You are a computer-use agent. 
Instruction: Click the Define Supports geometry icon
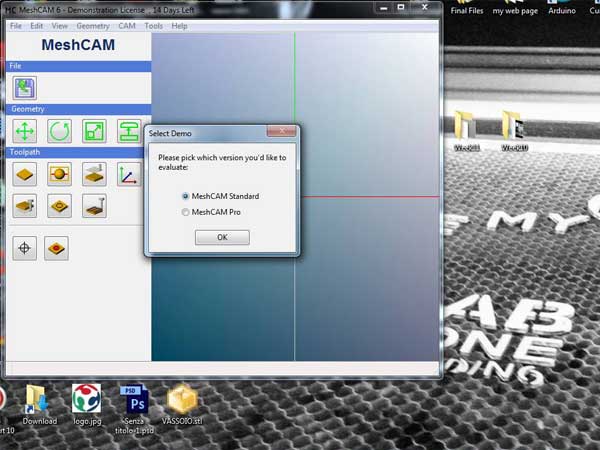(129, 131)
